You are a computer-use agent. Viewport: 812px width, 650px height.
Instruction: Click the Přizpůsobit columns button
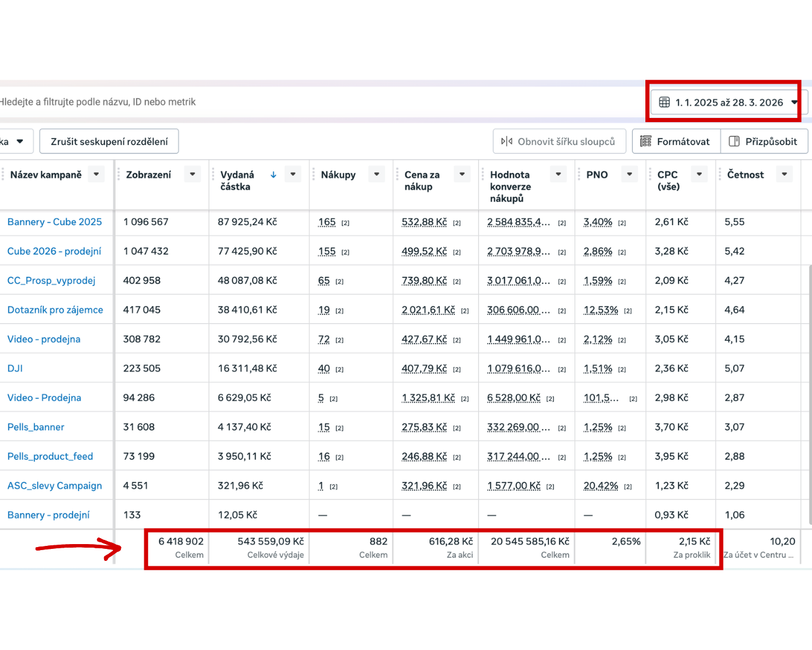coord(764,141)
